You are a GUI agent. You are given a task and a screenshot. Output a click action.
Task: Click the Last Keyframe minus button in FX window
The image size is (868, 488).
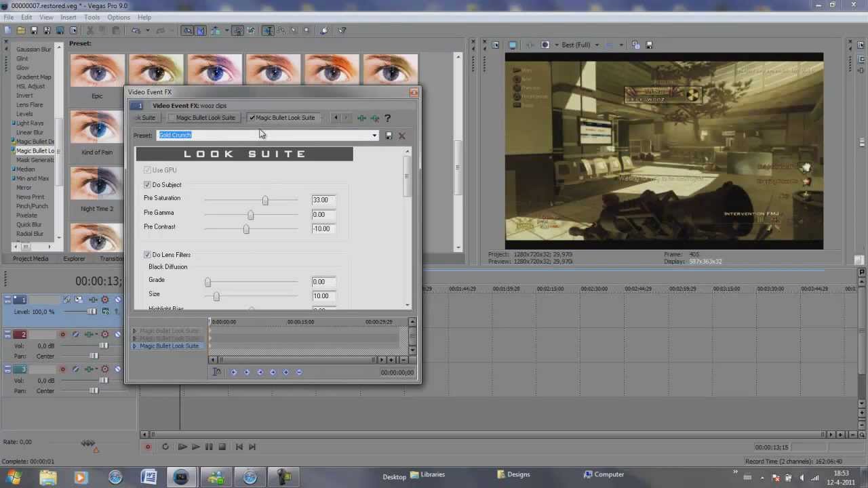click(x=299, y=372)
